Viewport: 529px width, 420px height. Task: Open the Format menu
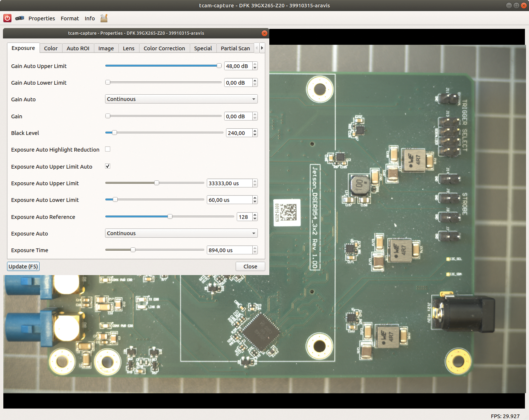70,18
